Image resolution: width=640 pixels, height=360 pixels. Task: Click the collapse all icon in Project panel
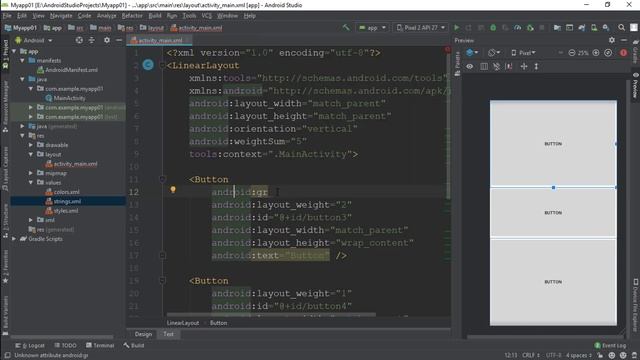click(91, 40)
